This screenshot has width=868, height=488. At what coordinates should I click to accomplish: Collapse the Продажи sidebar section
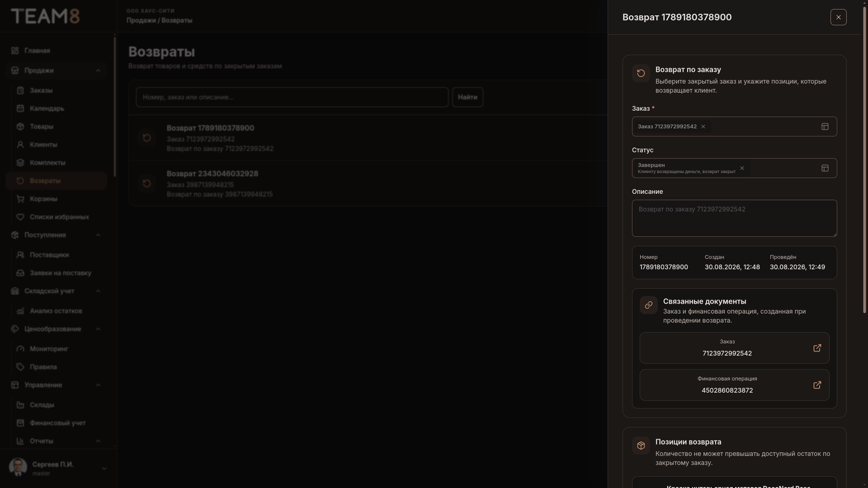pyautogui.click(x=98, y=70)
